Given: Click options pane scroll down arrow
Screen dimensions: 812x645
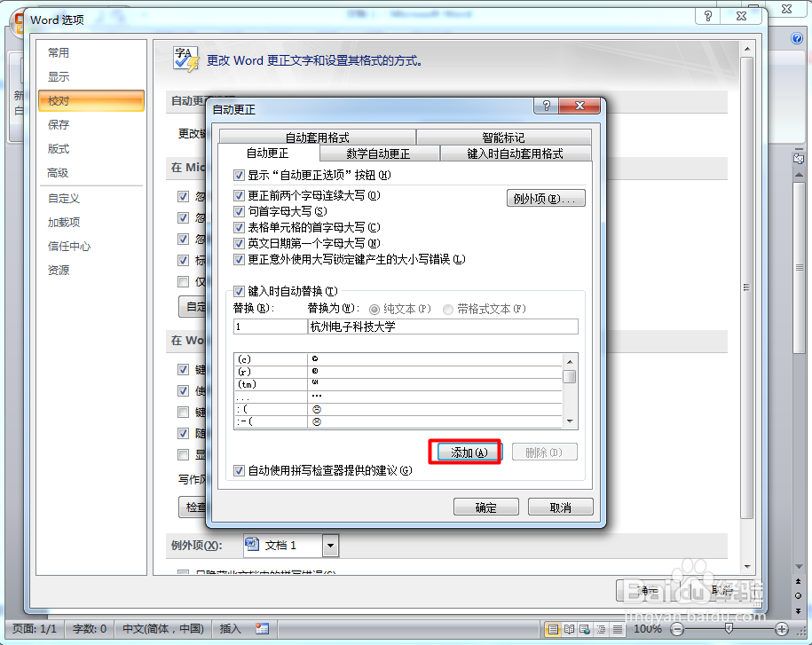Looking at the screenshot, I should (746, 567).
